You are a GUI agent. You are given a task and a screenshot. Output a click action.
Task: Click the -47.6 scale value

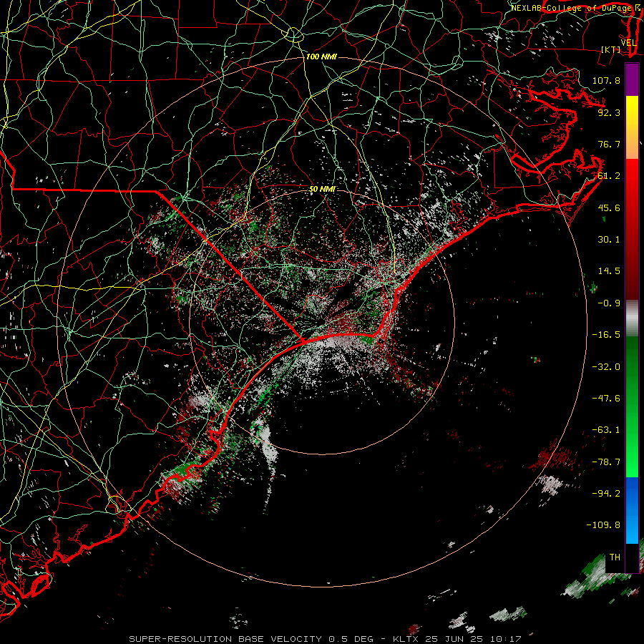point(606,399)
